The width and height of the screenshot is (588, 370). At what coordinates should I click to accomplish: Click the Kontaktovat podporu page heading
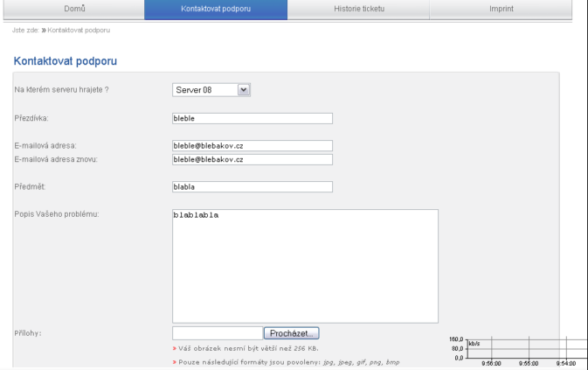[x=65, y=62]
